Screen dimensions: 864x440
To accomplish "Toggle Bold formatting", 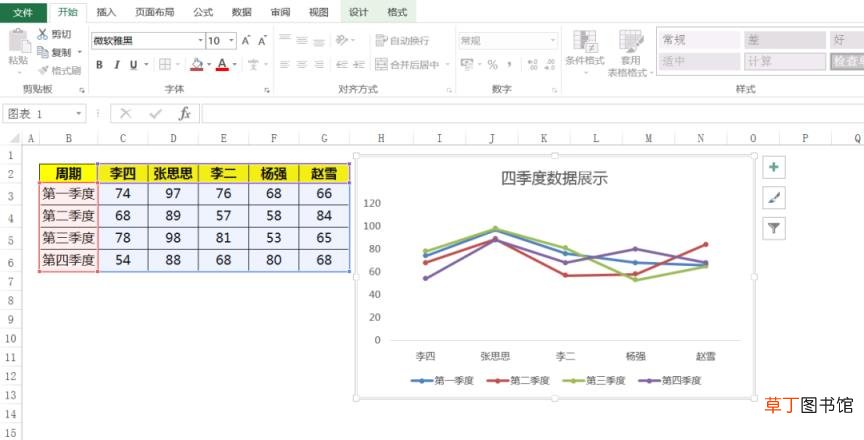I will pos(99,64).
